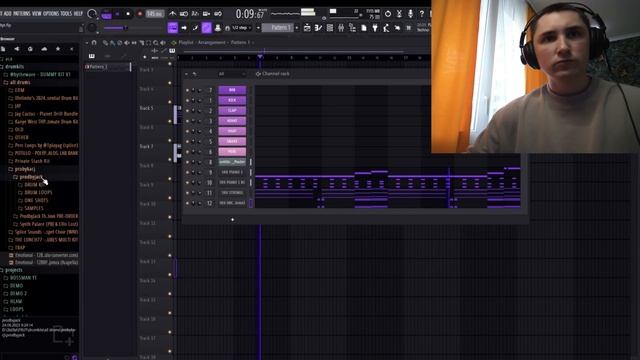This screenshot has height=360, width=640.
Task: Open the playlist view icon
Action: click(307, 28)
